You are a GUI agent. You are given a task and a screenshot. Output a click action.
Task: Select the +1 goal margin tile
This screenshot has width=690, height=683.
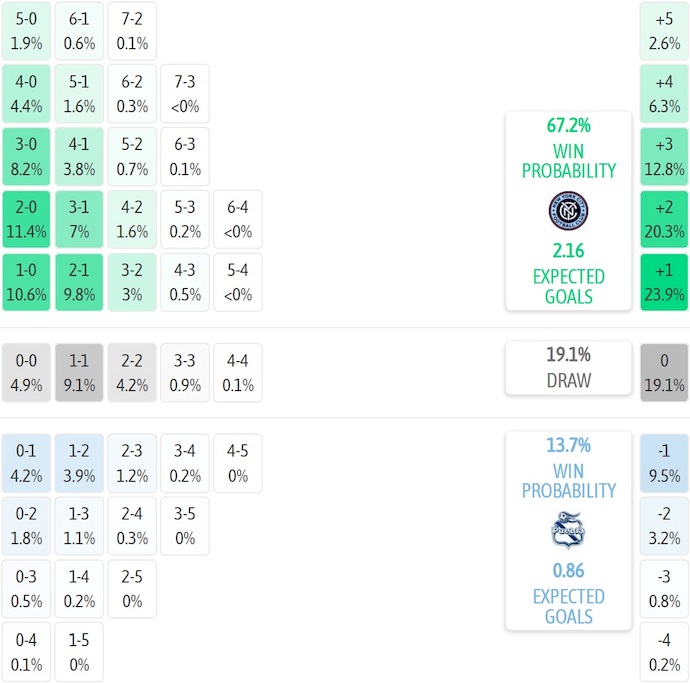(x=664, y=282)
